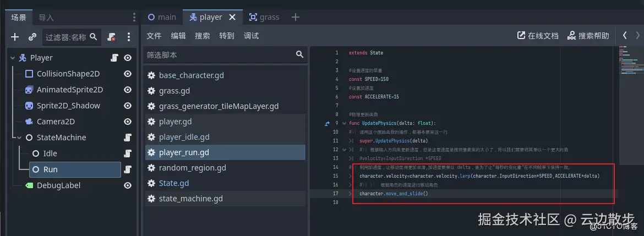
Task: Hide the Sprite2D_Shadow node
Action: [128, 106]
